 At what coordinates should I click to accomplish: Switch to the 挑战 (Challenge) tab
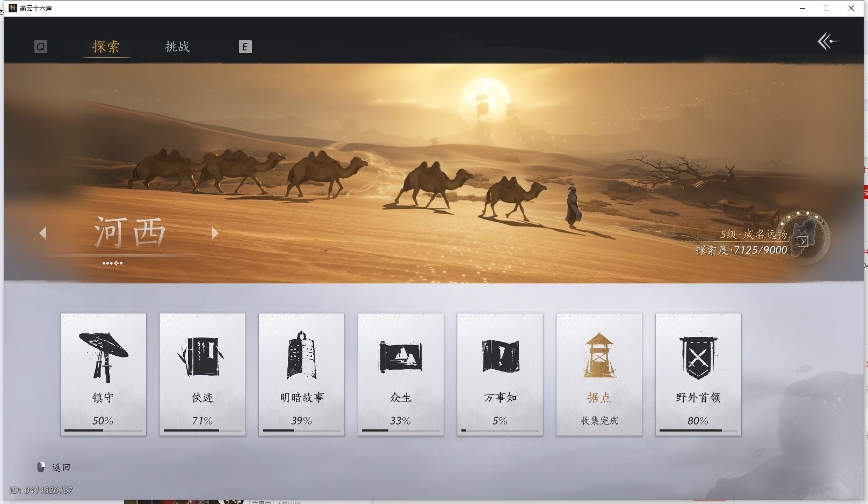click(x=177, y=47)
